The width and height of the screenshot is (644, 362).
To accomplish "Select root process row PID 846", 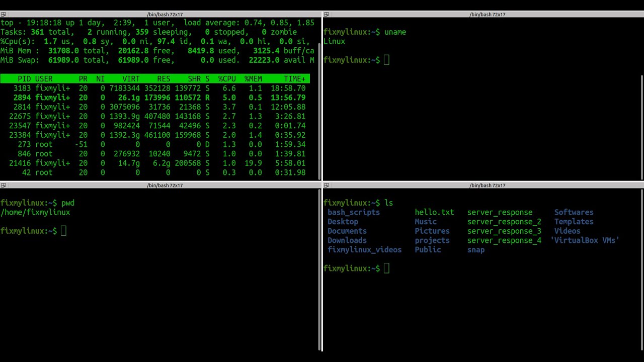I will point(155,154).
